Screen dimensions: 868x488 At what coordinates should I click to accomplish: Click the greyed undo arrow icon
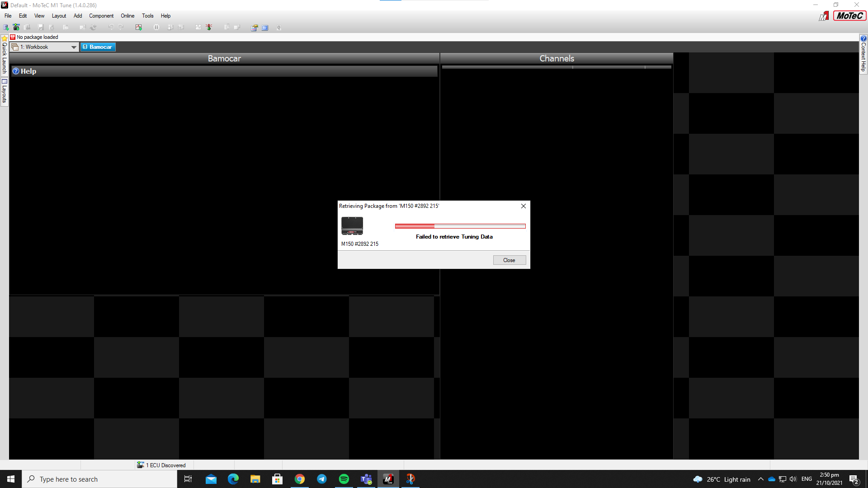coord(111,28)
